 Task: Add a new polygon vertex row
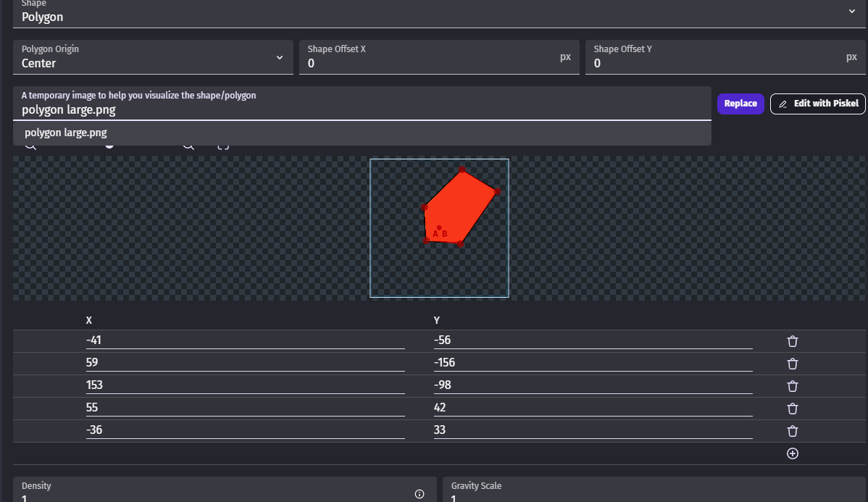(792, 453)
